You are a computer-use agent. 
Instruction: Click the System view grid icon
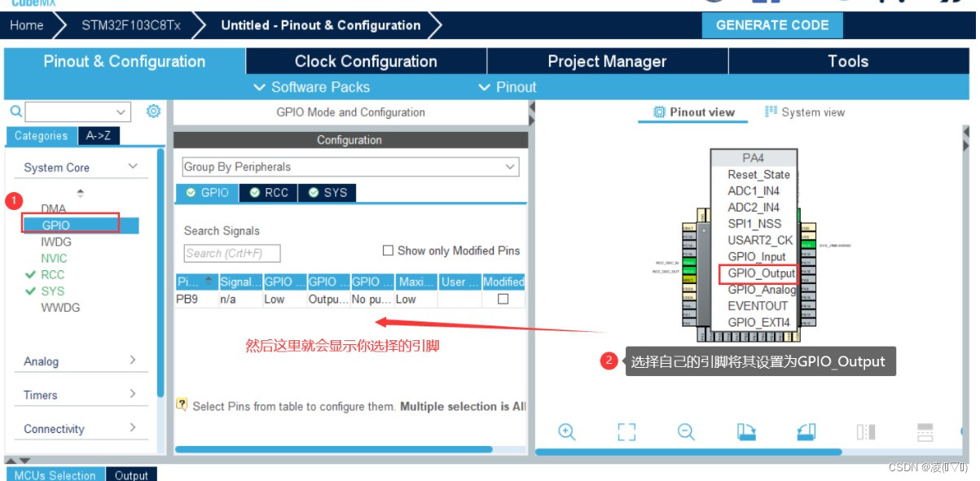771,112
